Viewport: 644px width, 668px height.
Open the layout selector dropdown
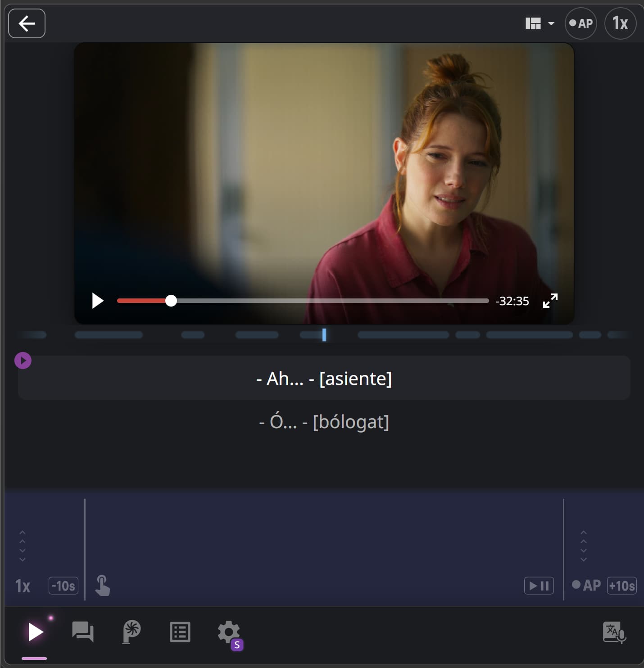(x=539, y=23)
